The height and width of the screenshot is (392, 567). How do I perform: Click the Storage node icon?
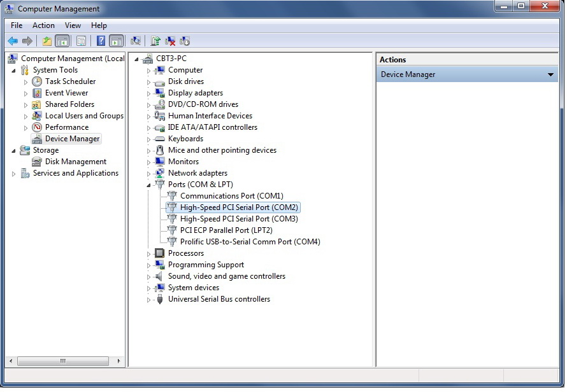25,150
